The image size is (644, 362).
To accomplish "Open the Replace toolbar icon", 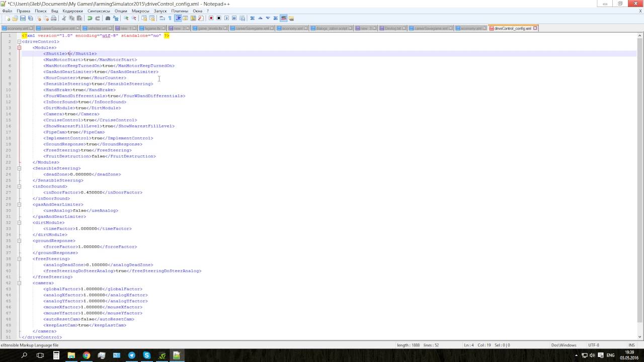I will coord(115,18).
